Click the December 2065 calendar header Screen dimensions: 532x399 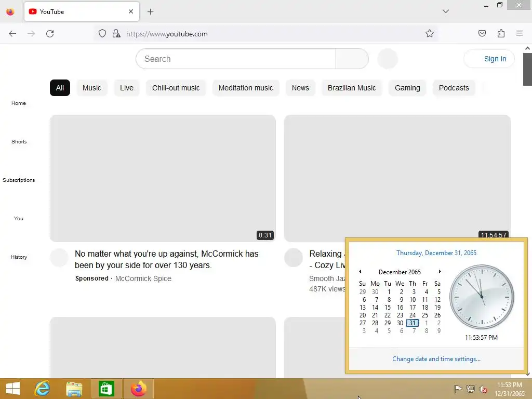tap(400, 272)
